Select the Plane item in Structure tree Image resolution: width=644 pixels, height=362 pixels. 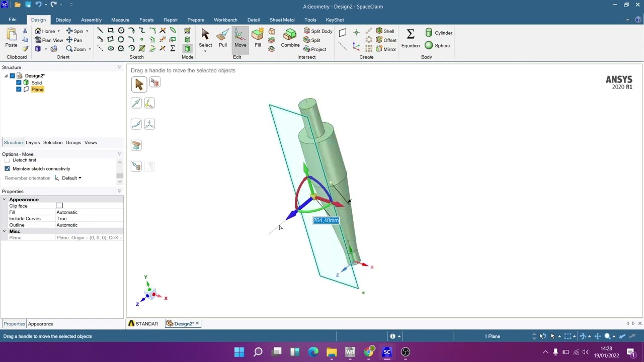37,89
